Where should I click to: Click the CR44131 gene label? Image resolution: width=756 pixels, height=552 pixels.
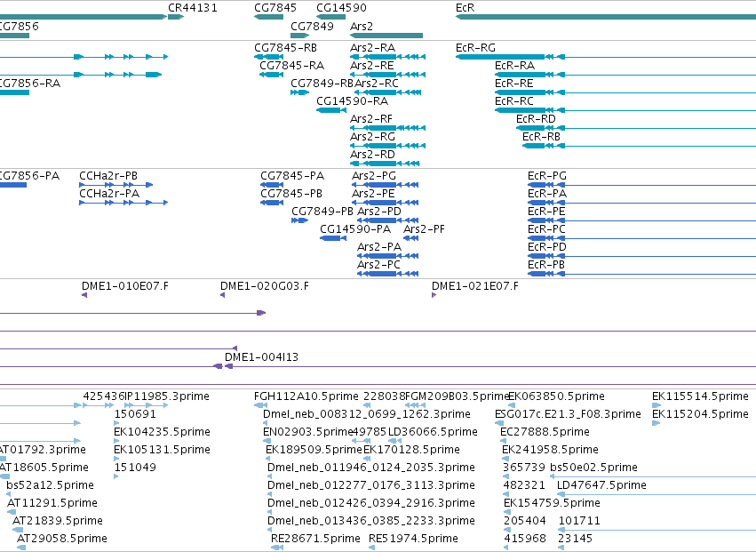[x=193, y=8]
